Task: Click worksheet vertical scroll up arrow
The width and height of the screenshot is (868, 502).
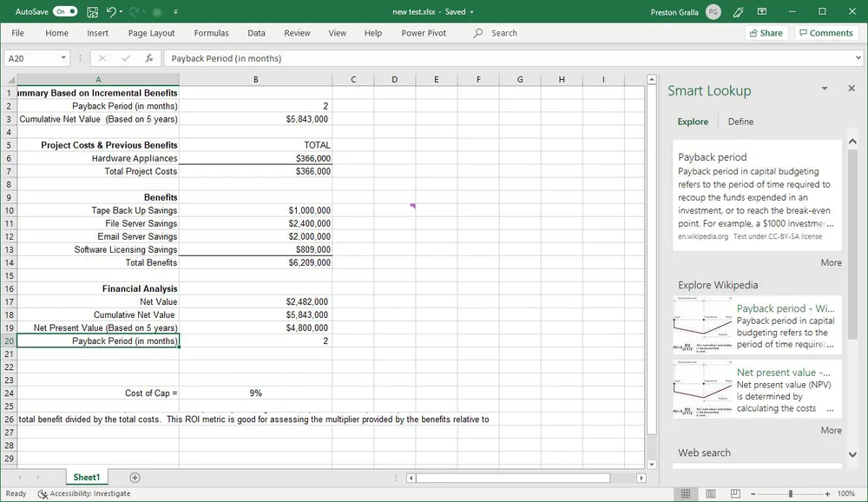Action: coord(652,79)
